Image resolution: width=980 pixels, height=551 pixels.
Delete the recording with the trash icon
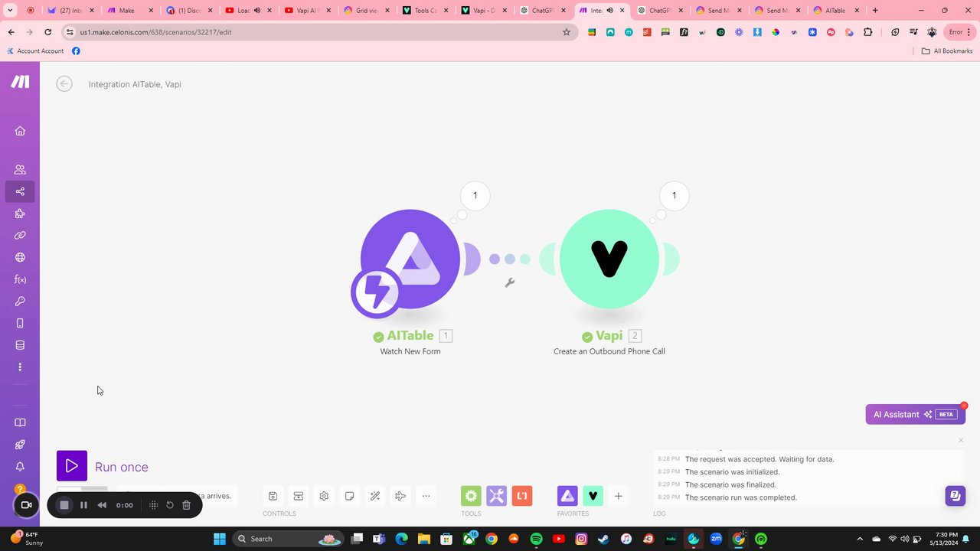186,505
